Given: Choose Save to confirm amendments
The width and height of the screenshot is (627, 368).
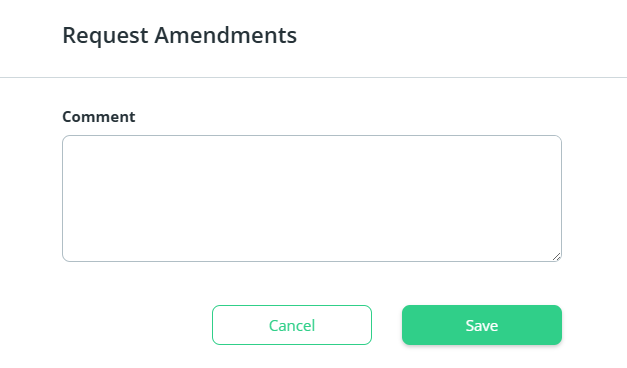Looking at the screenshot, I should 482,325.
